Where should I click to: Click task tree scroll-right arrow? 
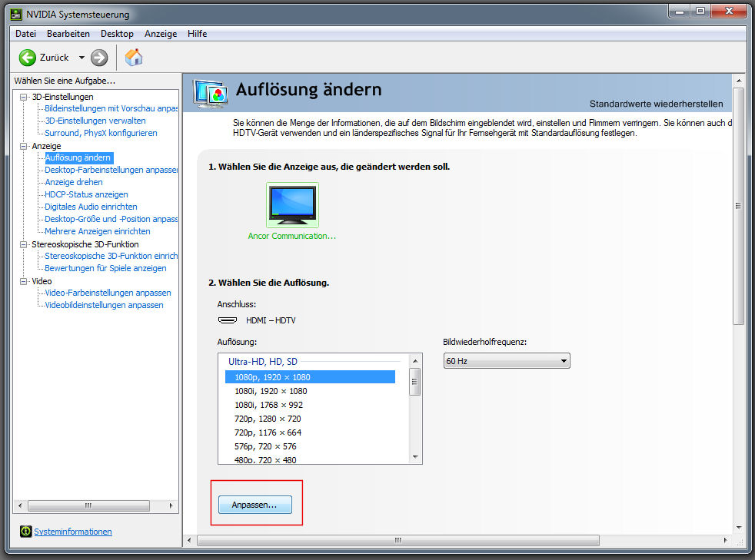[171, 505]
